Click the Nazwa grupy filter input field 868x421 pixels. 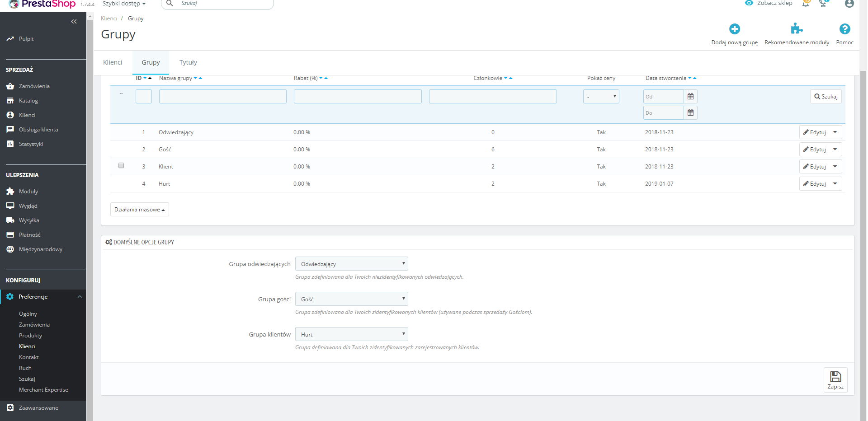(223, 97)
